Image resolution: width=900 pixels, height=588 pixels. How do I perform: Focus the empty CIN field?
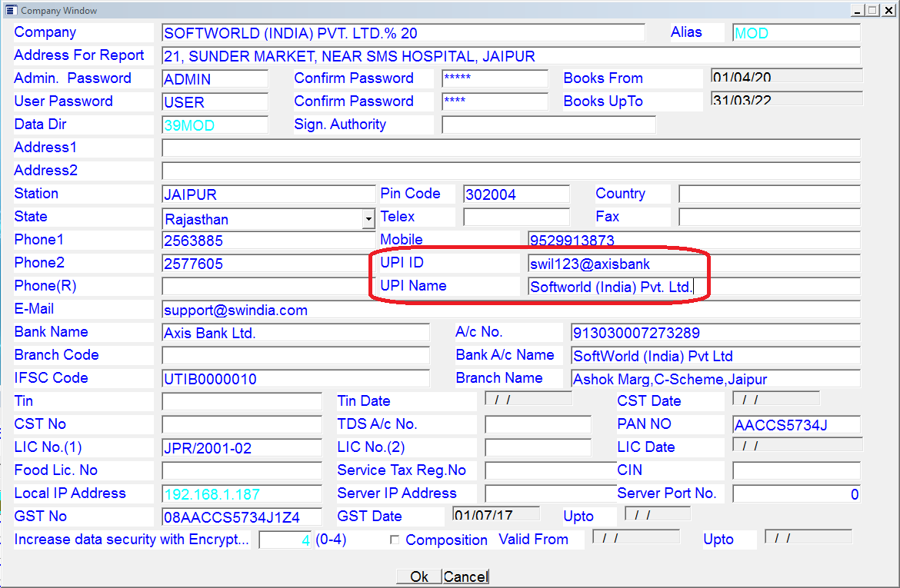[x=796, y=470]
